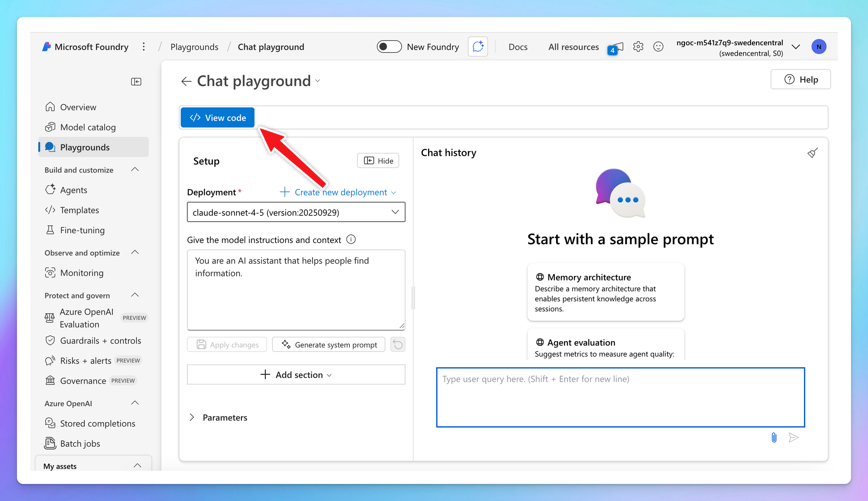
Task: Click the View code button
Action: click(x=217, y=118)
